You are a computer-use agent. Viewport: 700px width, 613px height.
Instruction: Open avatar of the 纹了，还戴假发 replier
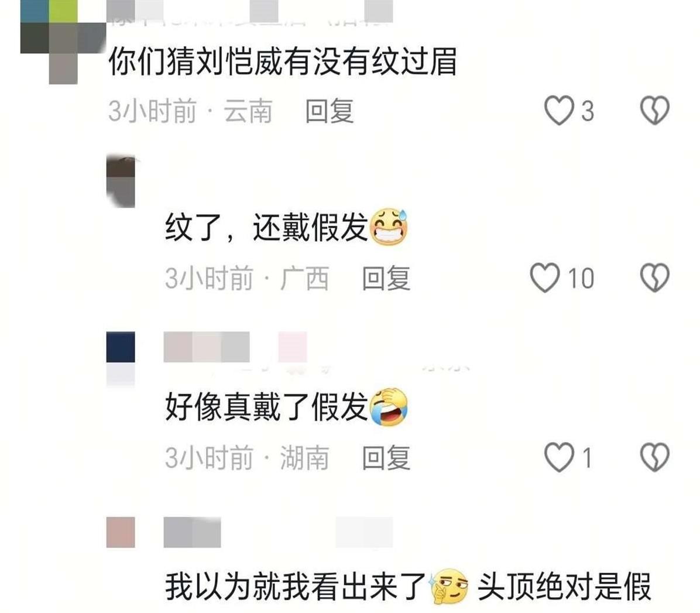coord(121,181)
